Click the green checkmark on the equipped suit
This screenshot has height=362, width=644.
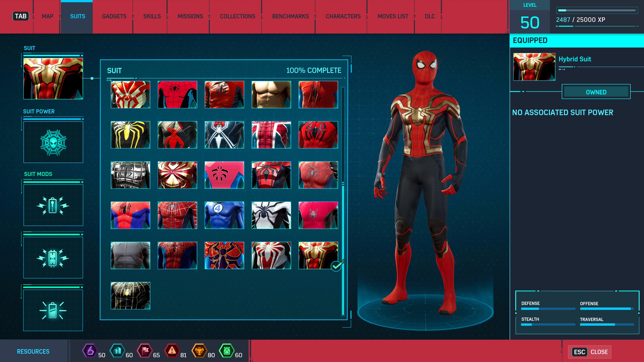[336, 266]
